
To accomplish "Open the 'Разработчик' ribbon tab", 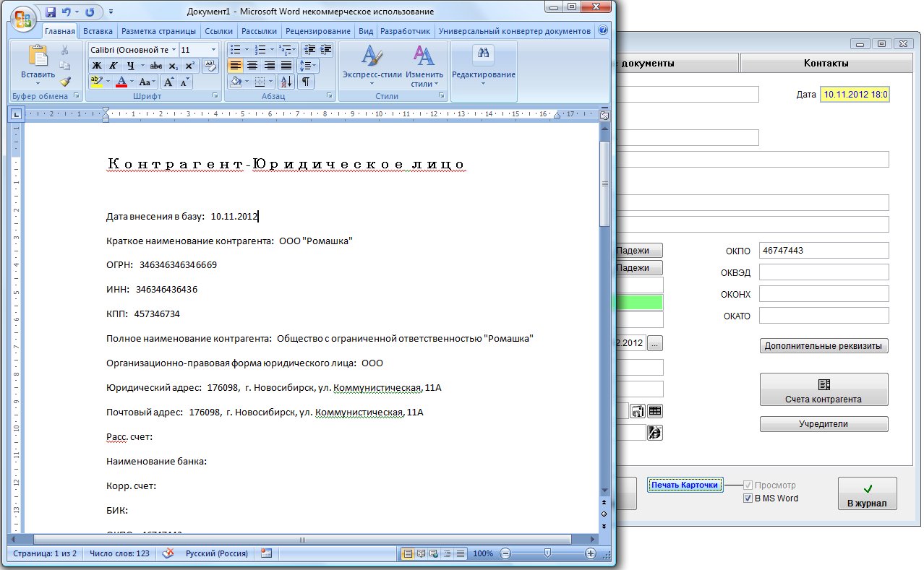I will click(x=405, y=31).
